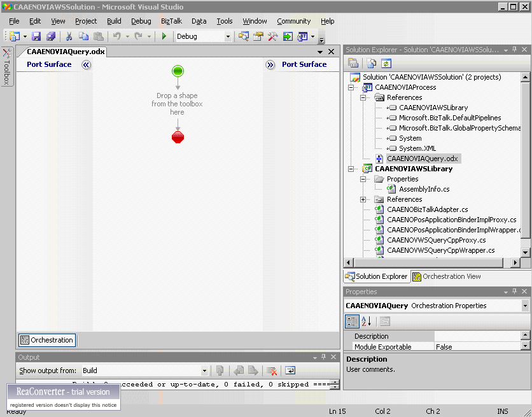Toggle auto-hide pin on Properties panel
This screenshot has width=532, height=417.
click(515, 292)
